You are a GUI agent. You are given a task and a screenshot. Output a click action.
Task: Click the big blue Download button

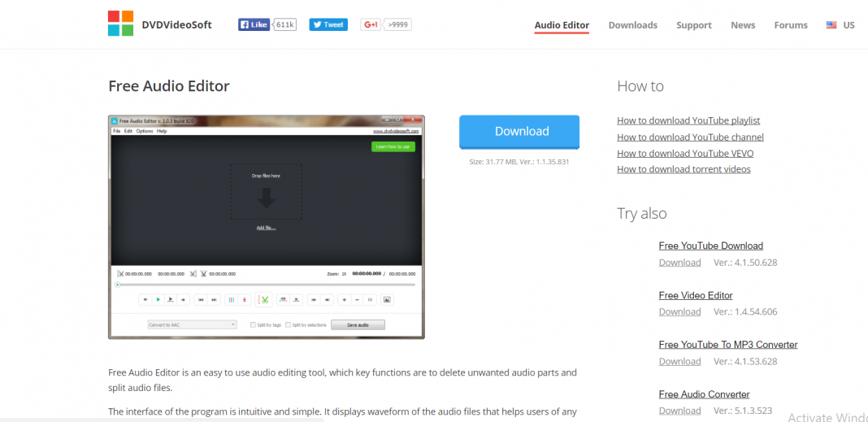pyautogui.click(x=519, y=132)
